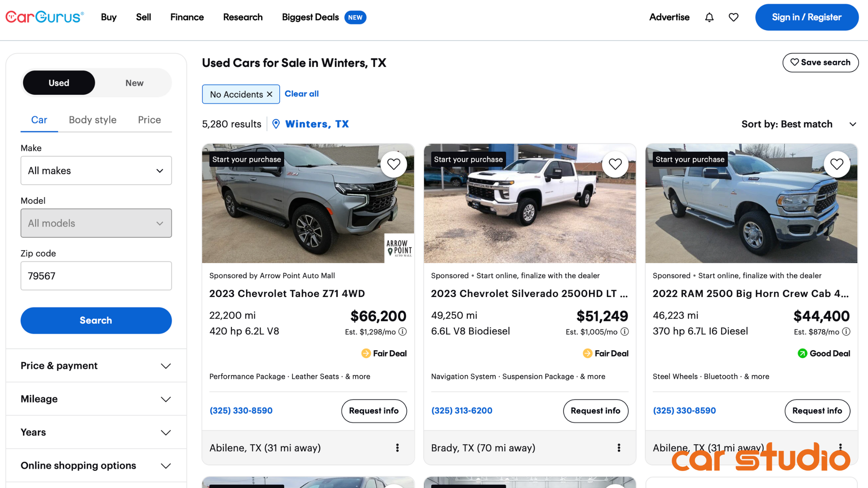Remove the No Accidents filter chip
The width and height of the screenshot is (868, 488).
click(270, 94)
